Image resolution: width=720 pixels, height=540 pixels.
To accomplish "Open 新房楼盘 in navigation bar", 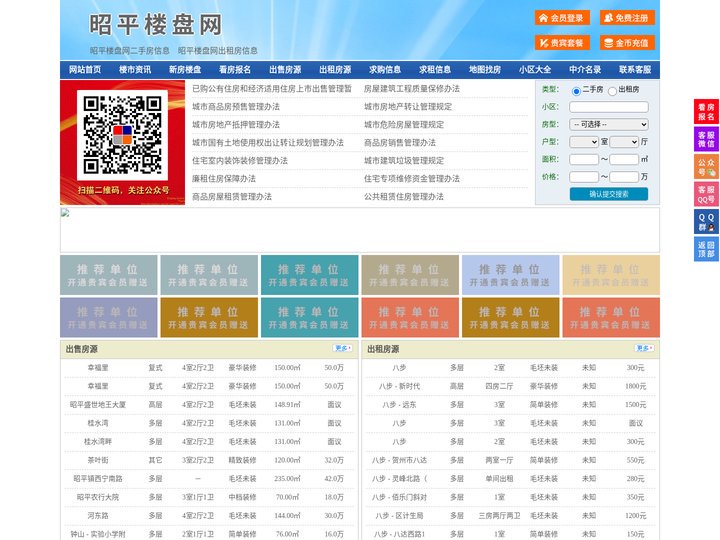I will click(x=185, y=70).
